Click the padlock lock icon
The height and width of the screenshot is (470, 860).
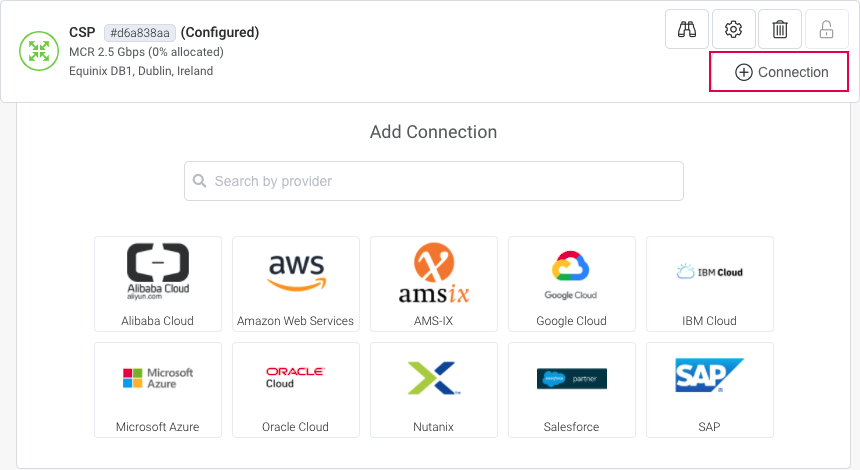[x=826, y=29]
